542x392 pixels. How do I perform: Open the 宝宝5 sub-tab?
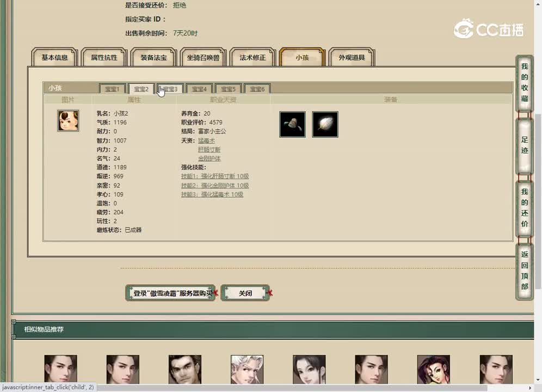(x=228, y=89)
